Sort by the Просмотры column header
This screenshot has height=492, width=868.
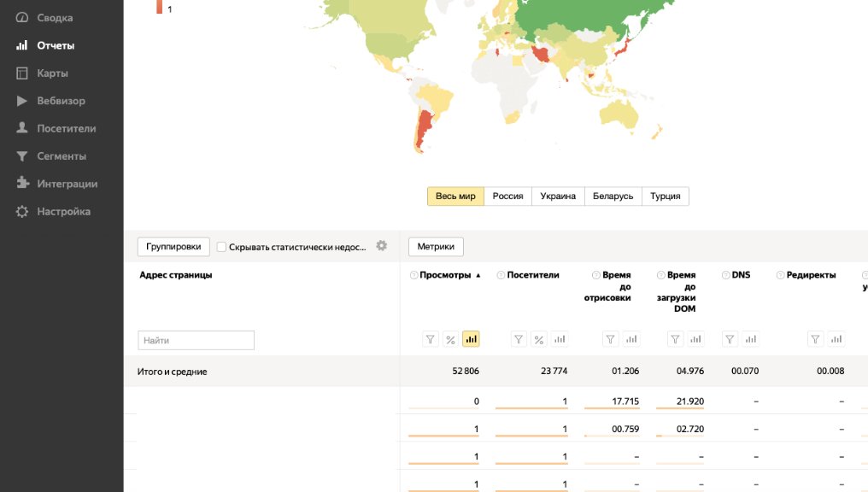445,275
